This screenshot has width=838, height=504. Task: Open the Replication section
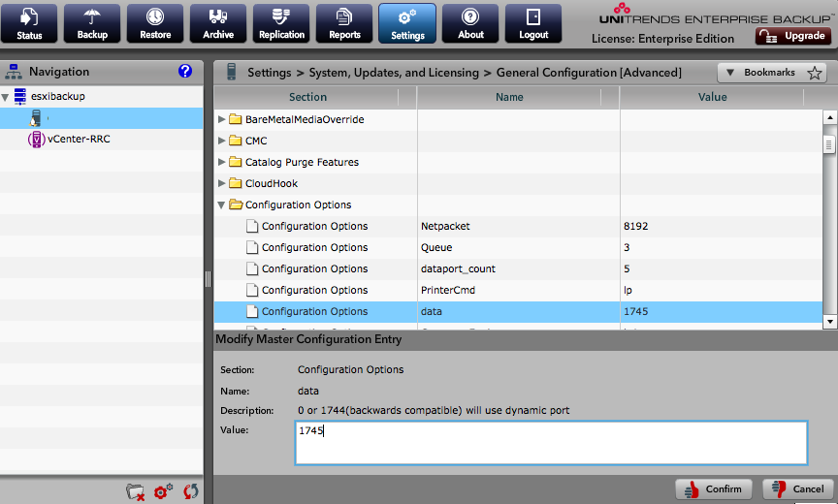(281, 23)
